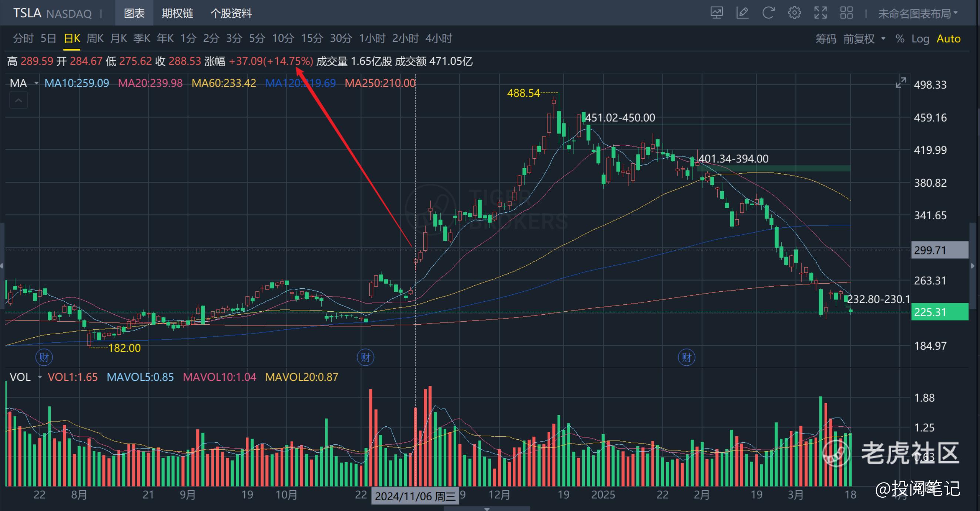The width and height of the screenshot is (980, 511).
Task: Open the multi-chart grid layout icon
Action: pos(846,13)
